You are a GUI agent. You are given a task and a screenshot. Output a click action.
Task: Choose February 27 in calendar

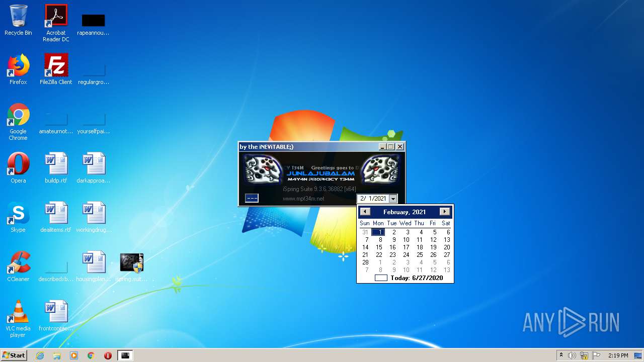[x=447, y=255]
